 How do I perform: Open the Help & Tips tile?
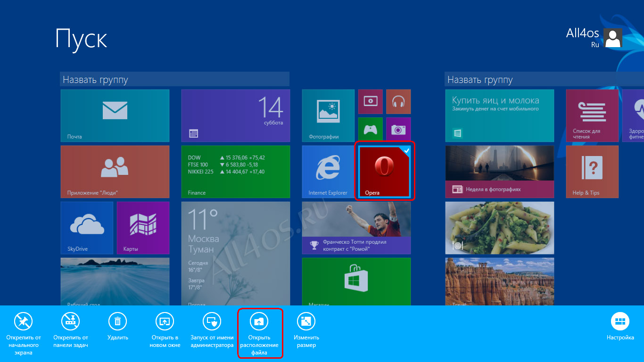coord(592,172)
